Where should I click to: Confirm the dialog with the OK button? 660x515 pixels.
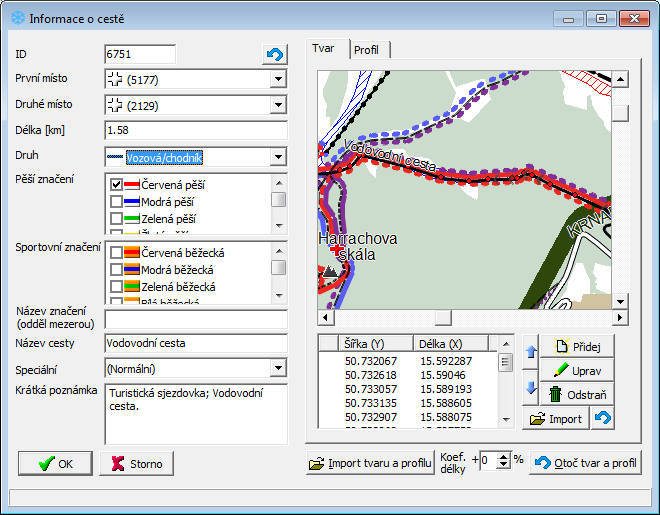55,464
